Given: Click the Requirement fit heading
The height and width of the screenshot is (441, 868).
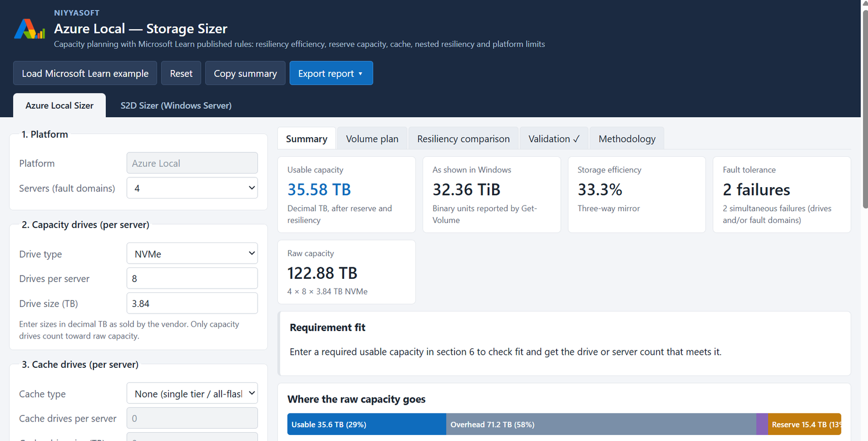Looking at the screenshot, I should [x=328, y=327].
